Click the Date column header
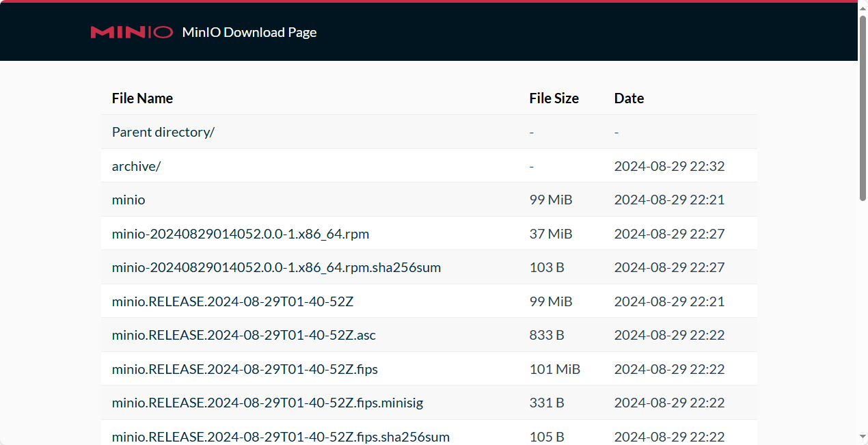868x445 pixels. coord(629,98)
